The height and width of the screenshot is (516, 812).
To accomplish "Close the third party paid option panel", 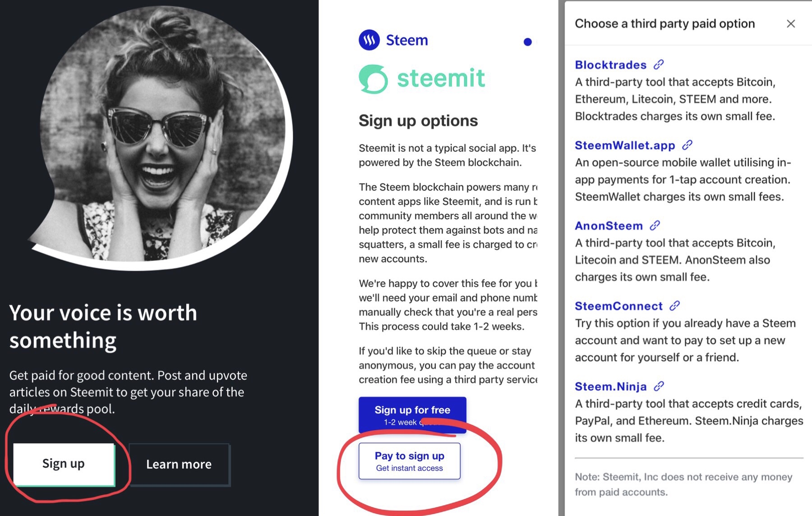I will [x=791, y=23].
